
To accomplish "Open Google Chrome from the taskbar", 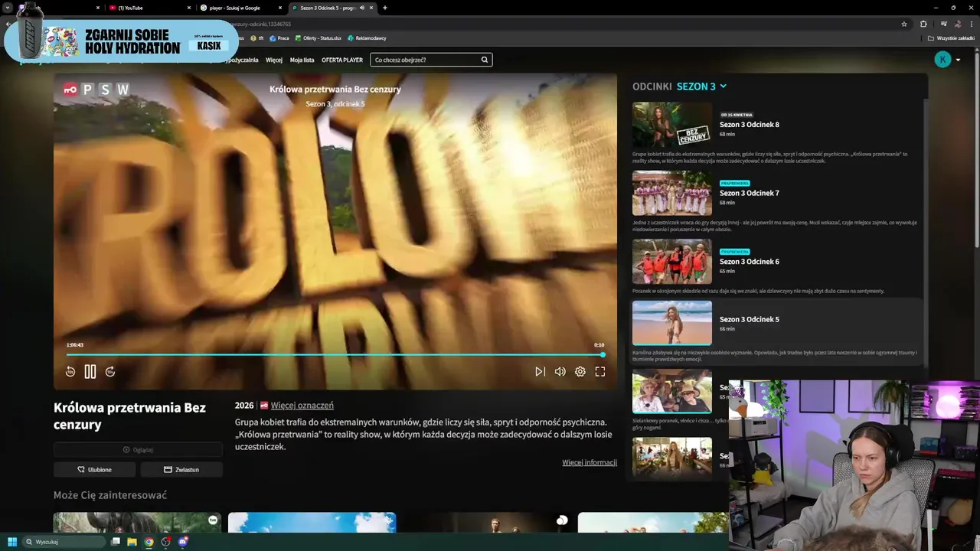I will [x=149, y=542].
